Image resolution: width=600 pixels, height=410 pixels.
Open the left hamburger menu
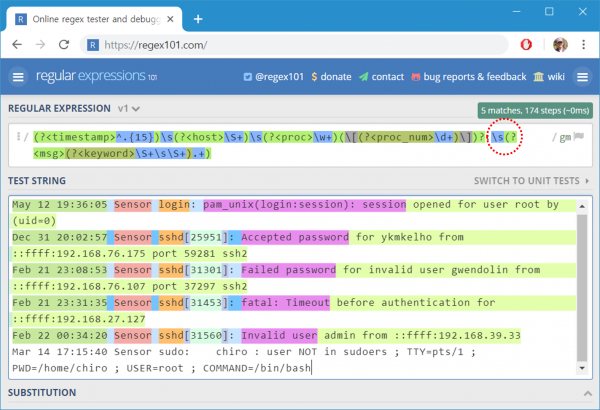pos(18,77)
